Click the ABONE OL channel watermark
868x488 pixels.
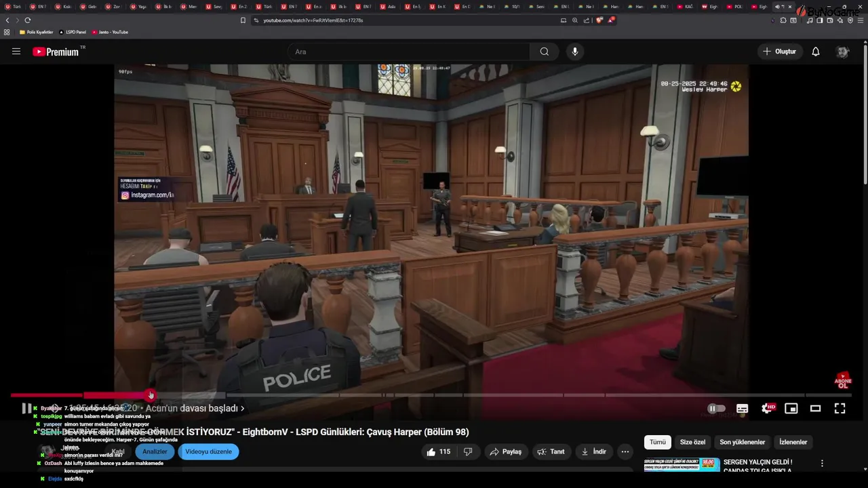(843, 380)
